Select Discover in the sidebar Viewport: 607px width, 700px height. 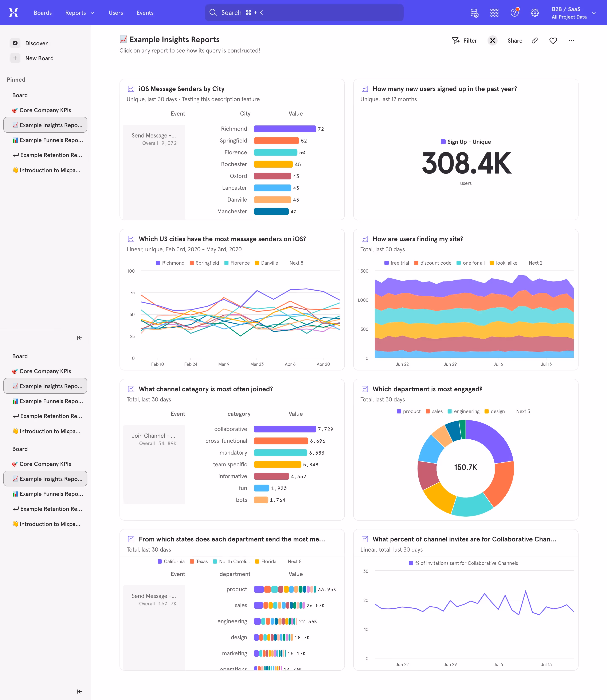coord(36,43)
